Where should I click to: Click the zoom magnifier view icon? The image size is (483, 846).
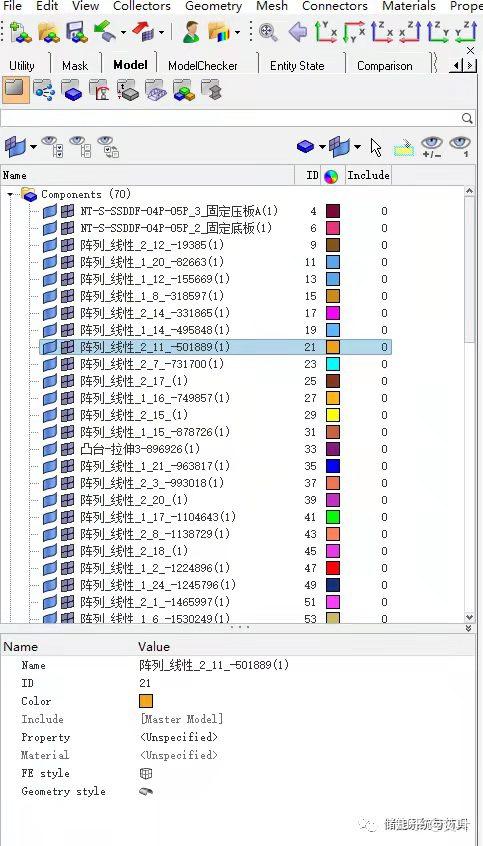tap(268, 32)
